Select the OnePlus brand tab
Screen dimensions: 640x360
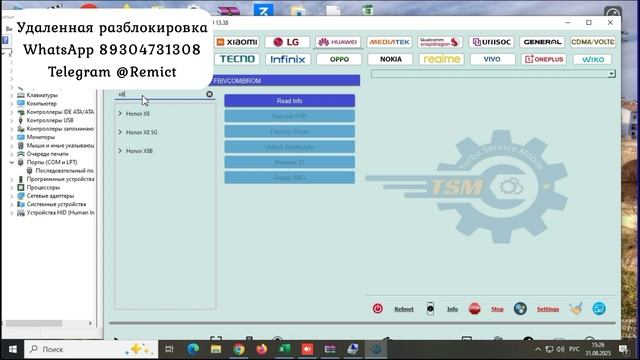click(x=543, y=59)
